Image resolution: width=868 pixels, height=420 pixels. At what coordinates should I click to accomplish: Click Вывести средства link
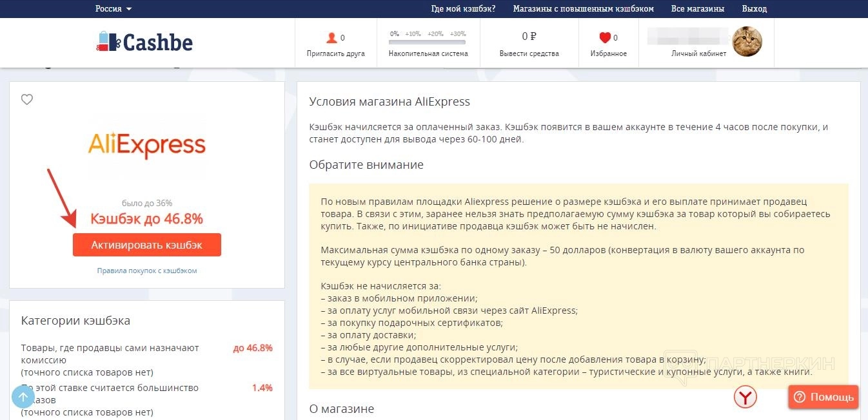pyautogui.click(x=529, y=53)
